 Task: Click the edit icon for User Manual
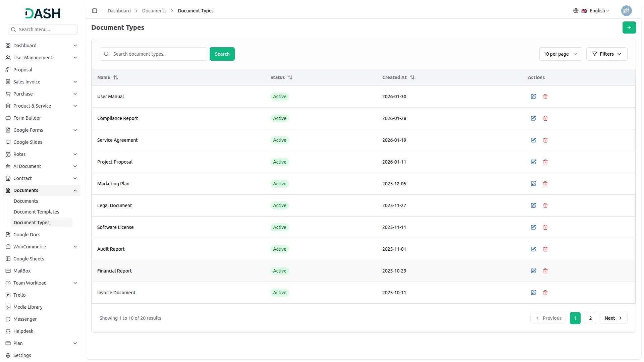(x=533, y=97)
